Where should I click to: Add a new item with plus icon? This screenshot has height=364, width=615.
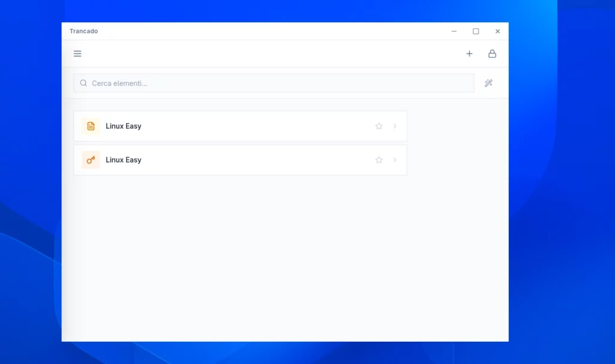pos(469,53)
